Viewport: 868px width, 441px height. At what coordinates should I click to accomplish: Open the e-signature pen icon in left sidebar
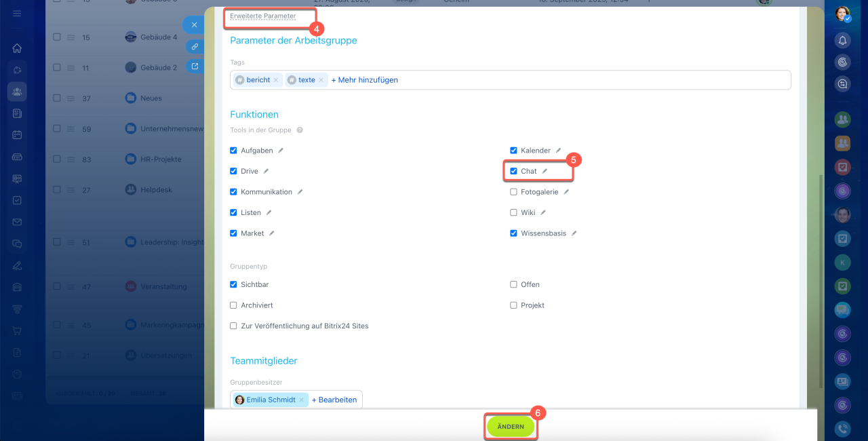17,265
